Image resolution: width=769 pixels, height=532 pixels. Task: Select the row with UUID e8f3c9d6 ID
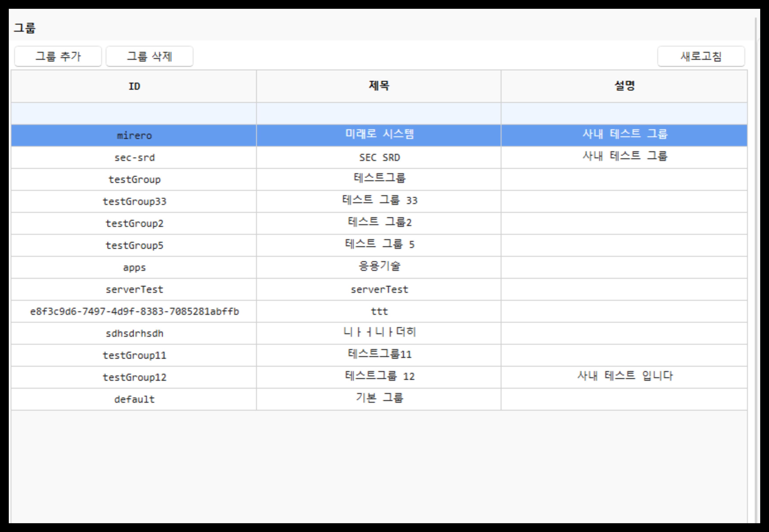pyautogui.click(x=134, y=311)
